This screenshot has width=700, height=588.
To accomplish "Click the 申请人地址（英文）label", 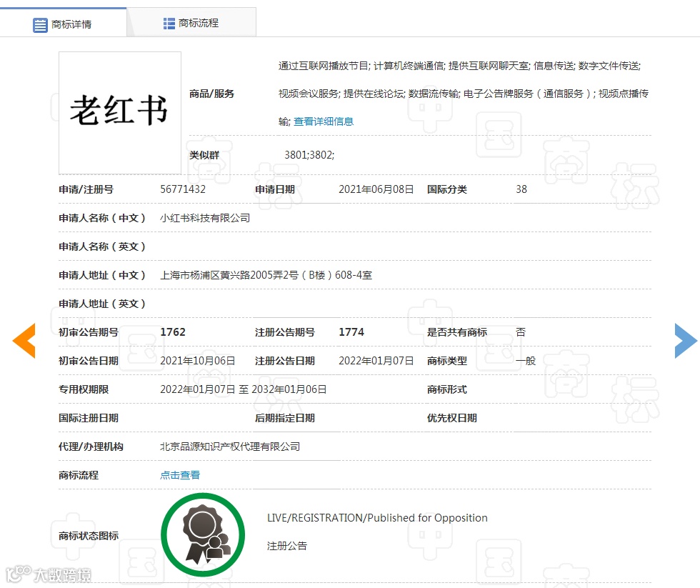I will (x=102, y=304).
